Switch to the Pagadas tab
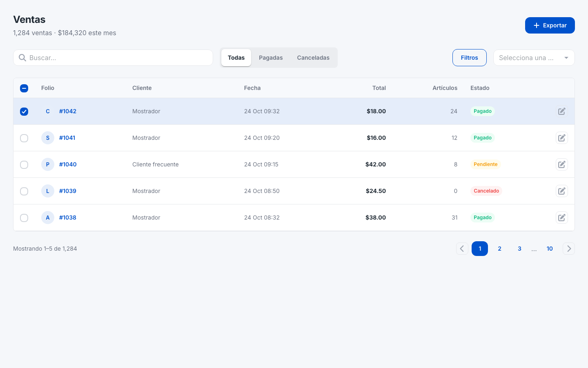 271,58
